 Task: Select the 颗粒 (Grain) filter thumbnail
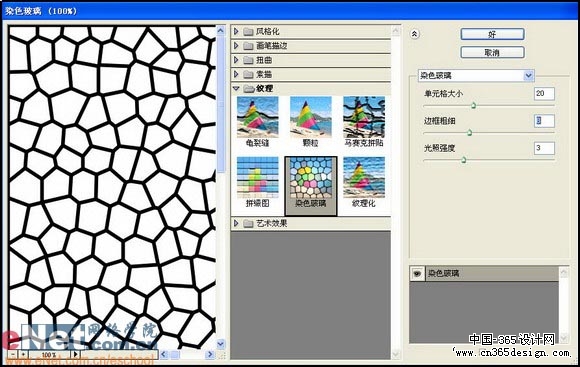click(311, 122)
